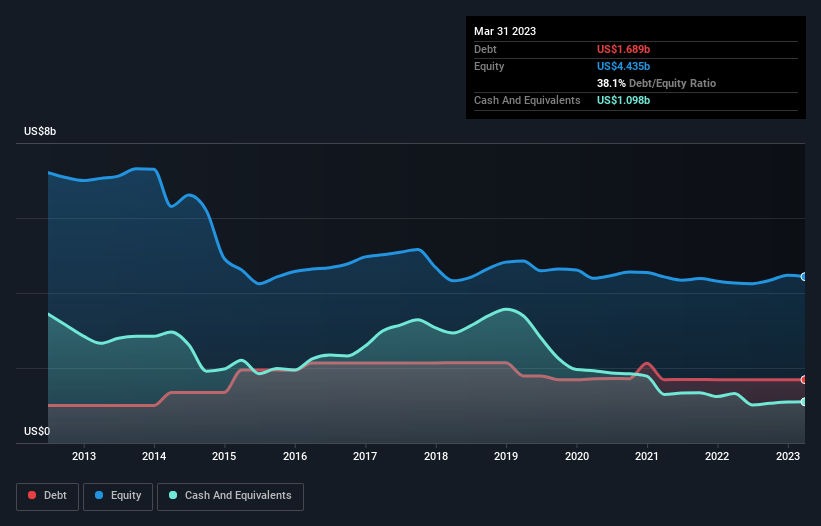Click the US$1.689b debt value

(x=623, y=49)
